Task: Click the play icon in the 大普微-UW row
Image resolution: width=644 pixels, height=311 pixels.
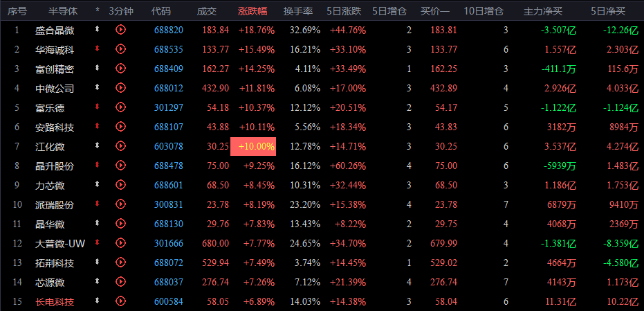Action: [x=121, y=242]
